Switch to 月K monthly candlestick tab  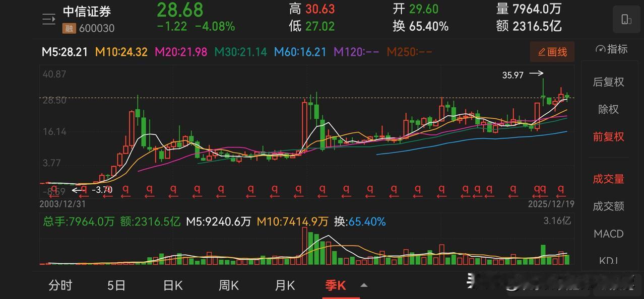[x=285, y=285]
